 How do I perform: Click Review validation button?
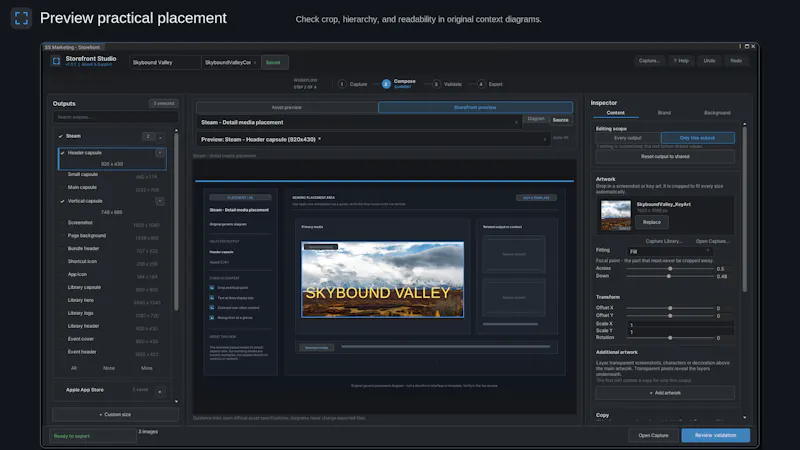coord(715,435)
